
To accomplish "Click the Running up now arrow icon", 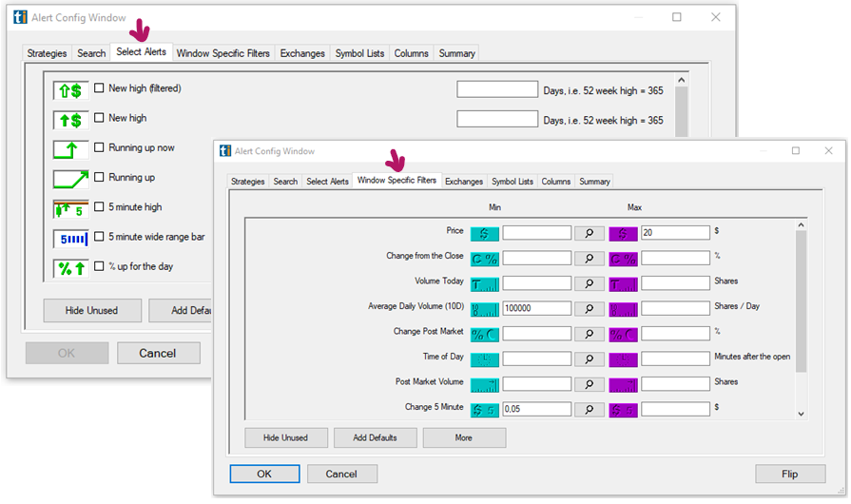I will coord(70,149).
